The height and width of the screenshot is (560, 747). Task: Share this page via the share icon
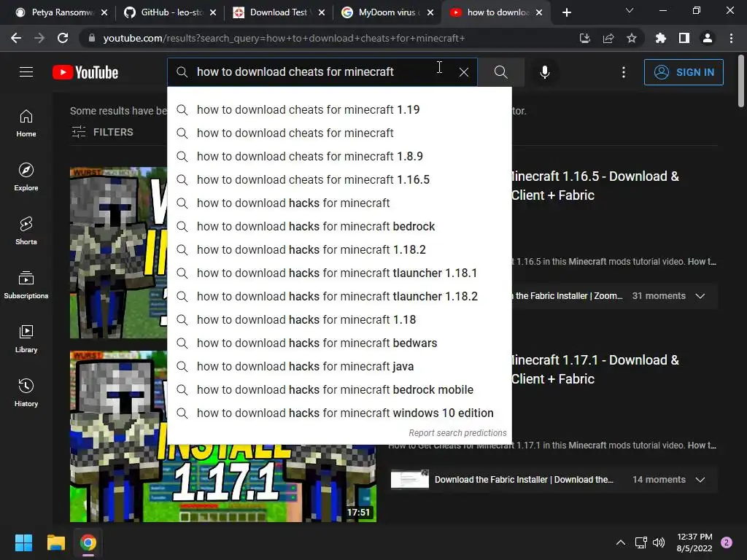click(x=608, y=38)
